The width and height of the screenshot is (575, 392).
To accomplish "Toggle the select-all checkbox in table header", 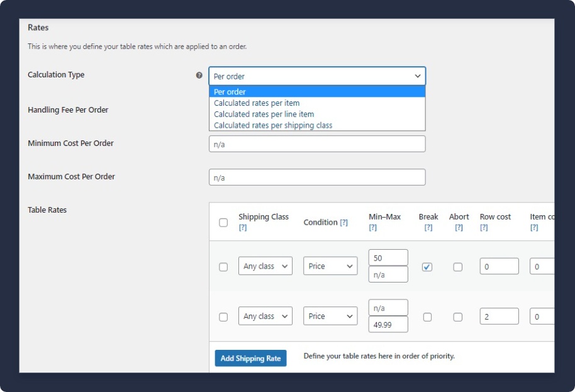I will click(223, 223).
